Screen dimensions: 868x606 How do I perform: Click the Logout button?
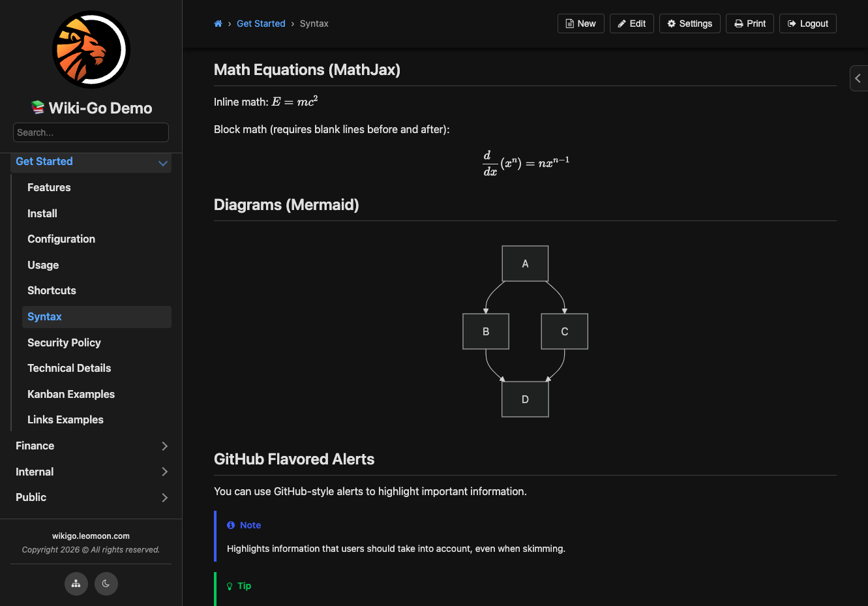tap(808, 23)
